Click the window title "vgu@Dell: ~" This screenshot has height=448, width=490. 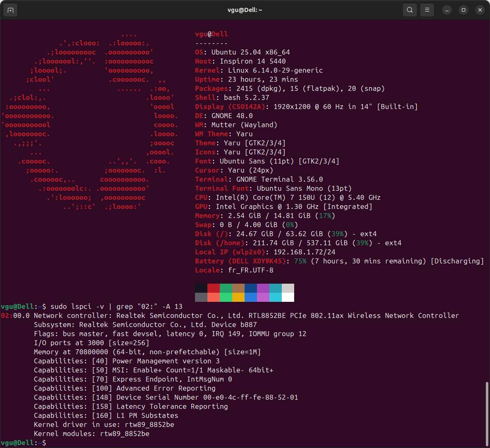(x=245, y=10)
